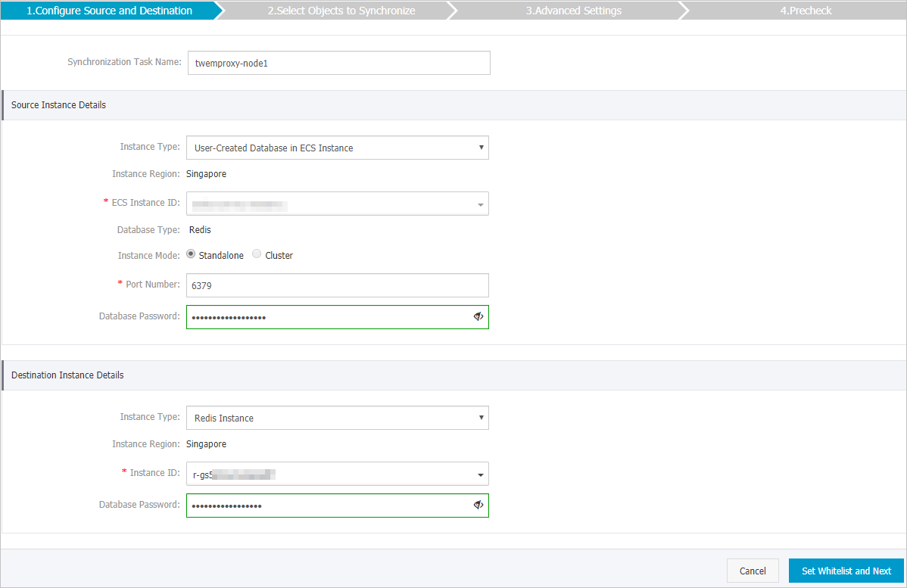This screenshot has width=907, height=588.
Task: Show the destination database password
Action: point(478,505)
